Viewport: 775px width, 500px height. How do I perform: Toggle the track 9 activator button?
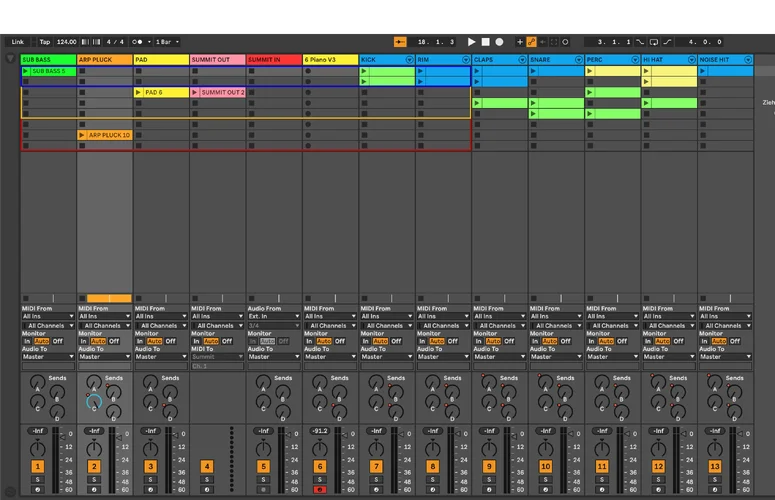(489, 466)
